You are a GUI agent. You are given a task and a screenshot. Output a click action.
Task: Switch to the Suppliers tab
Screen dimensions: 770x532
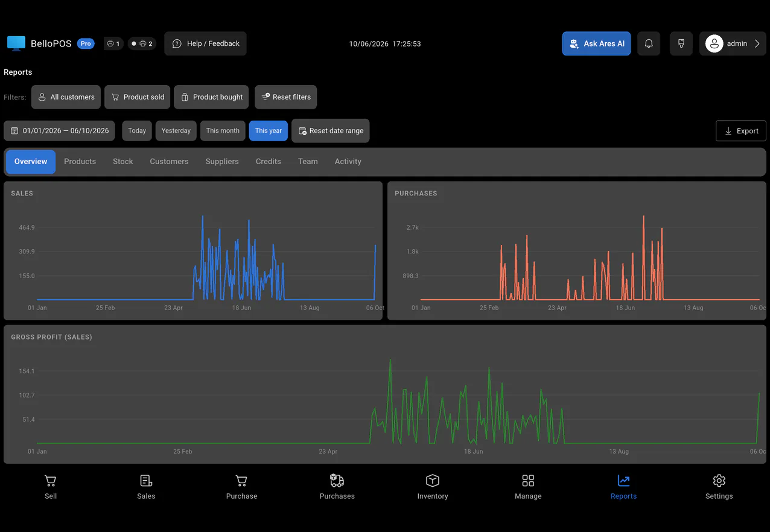tap(222, 162)
